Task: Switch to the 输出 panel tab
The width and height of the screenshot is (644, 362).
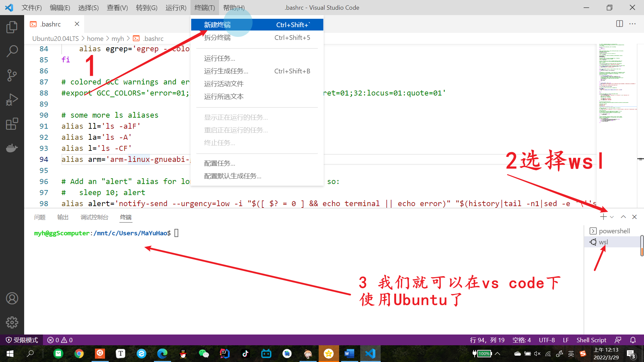Action: (x=63, y=217)
